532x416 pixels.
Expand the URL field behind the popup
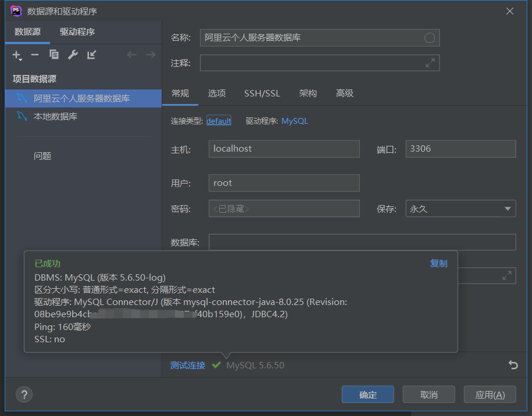click(507, 275)
